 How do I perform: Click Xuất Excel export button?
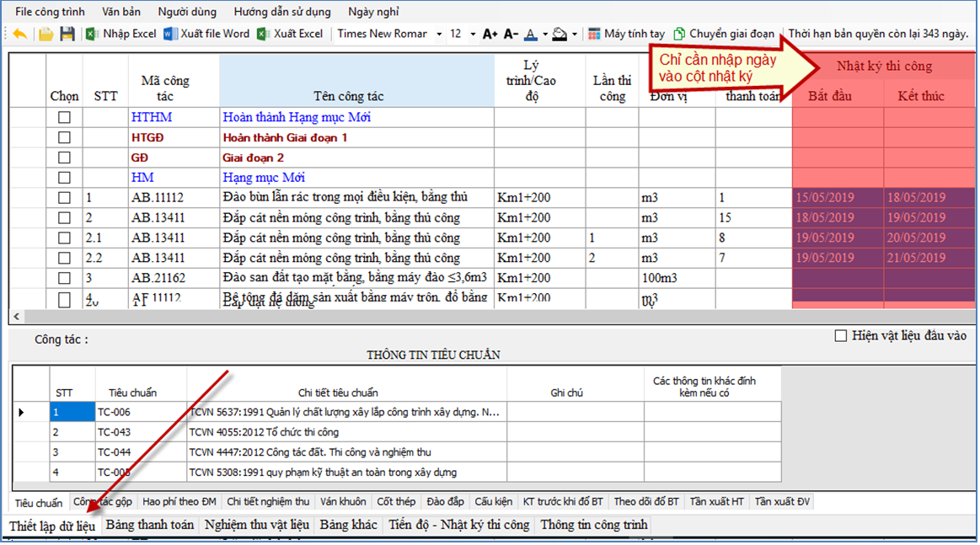(290, 35)
